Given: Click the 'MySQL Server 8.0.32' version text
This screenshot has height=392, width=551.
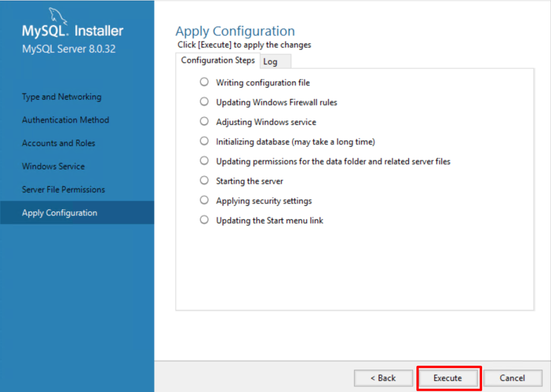Looking at the screenshot, I should pyautogui.click(x=68, y=49).
